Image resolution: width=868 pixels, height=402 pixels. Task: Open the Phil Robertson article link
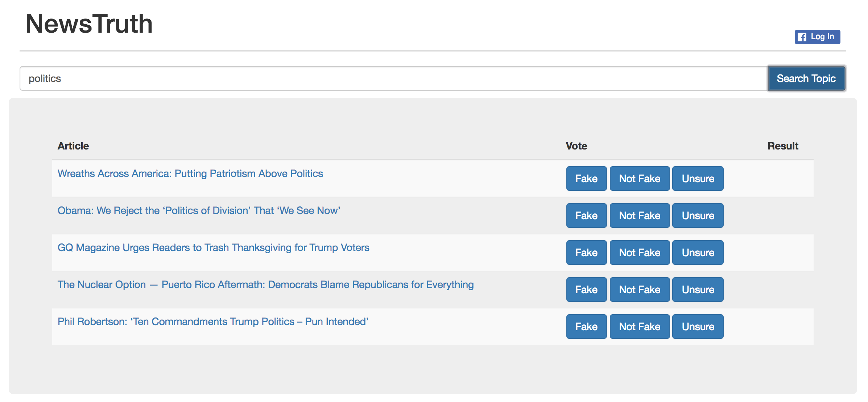(213, 321)
